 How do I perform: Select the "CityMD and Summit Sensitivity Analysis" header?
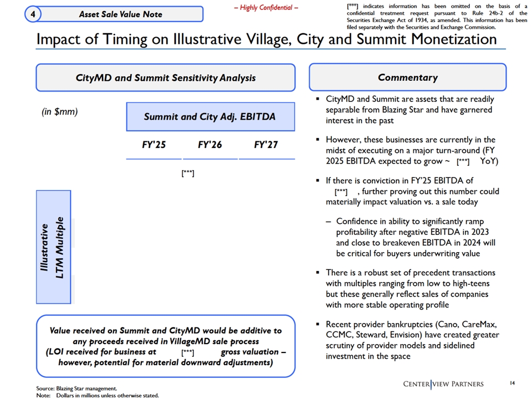click(166, 78)
